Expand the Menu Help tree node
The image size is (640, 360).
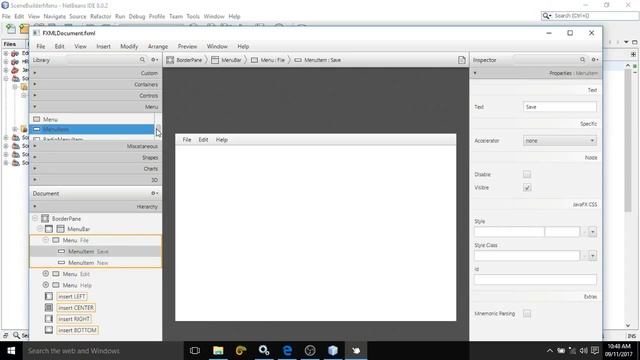pos(46,285)
